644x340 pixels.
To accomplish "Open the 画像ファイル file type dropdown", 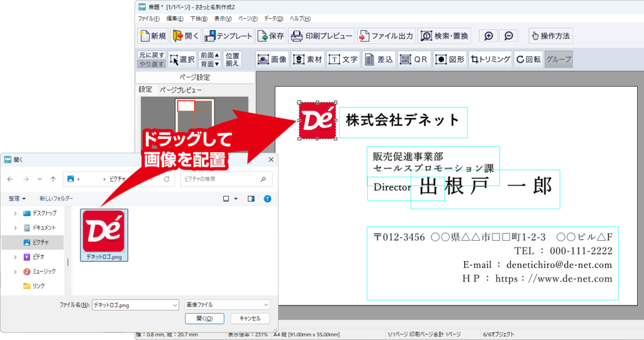I will [227, 305].
